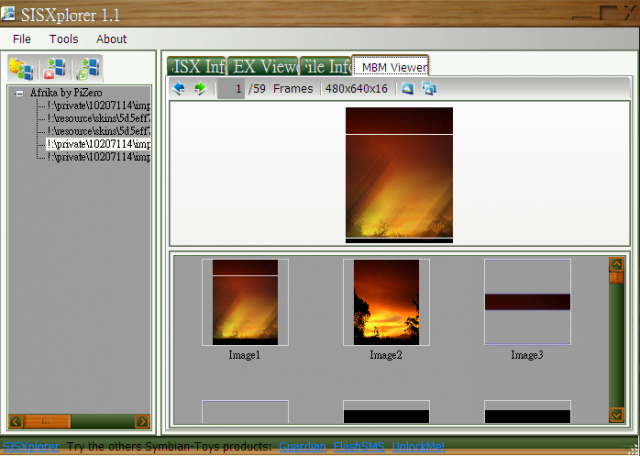This screenshot has width=640, height=456.
Task: Open the Guardian product link
Action: (302, 447)
